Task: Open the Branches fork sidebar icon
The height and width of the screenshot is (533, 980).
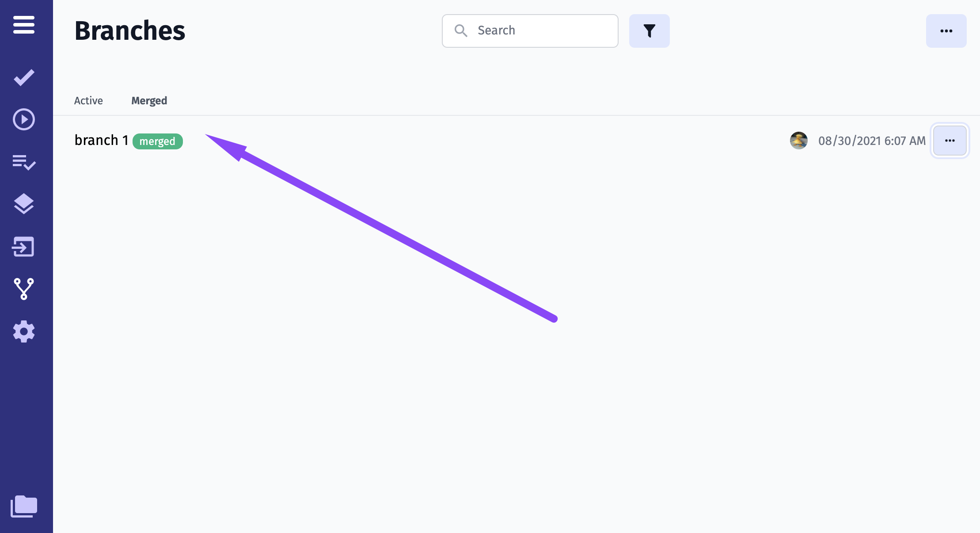Action: click(x=24, y=289)
